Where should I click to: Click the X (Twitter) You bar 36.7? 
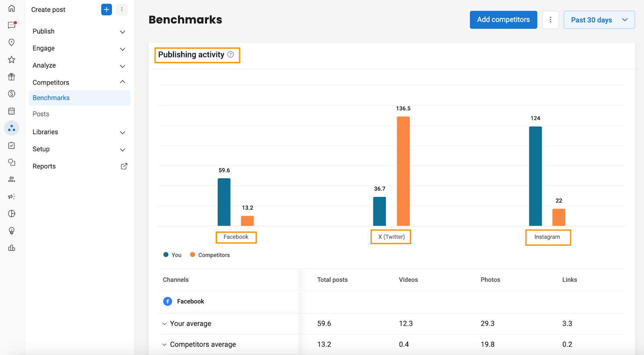380,211
